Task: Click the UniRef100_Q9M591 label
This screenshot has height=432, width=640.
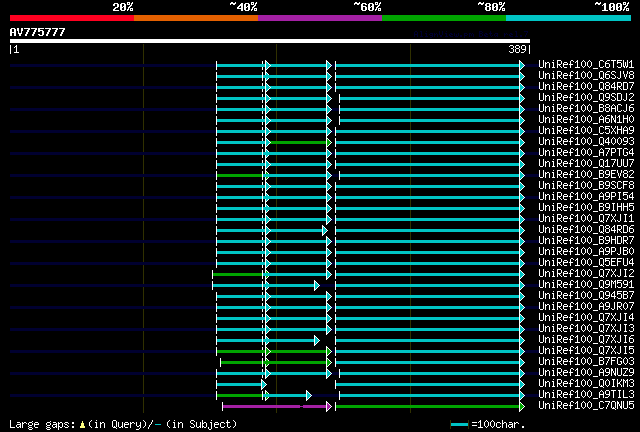Action: coord(586,285)
